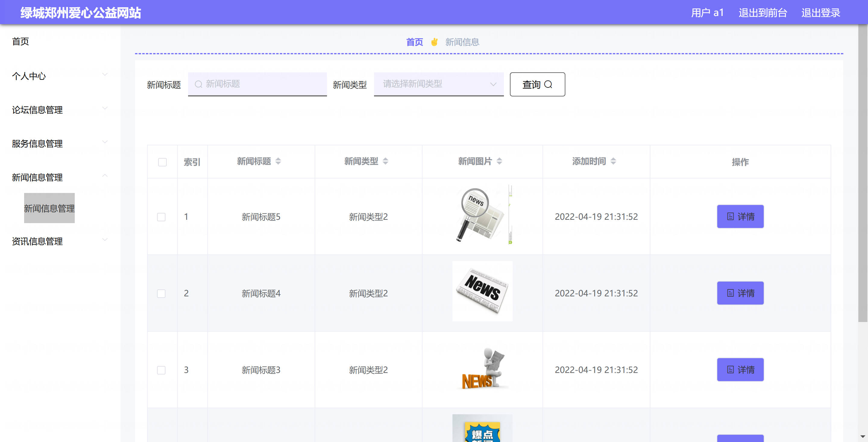
Task: Check the row for 新闻标题4
Action: point(162,293)
